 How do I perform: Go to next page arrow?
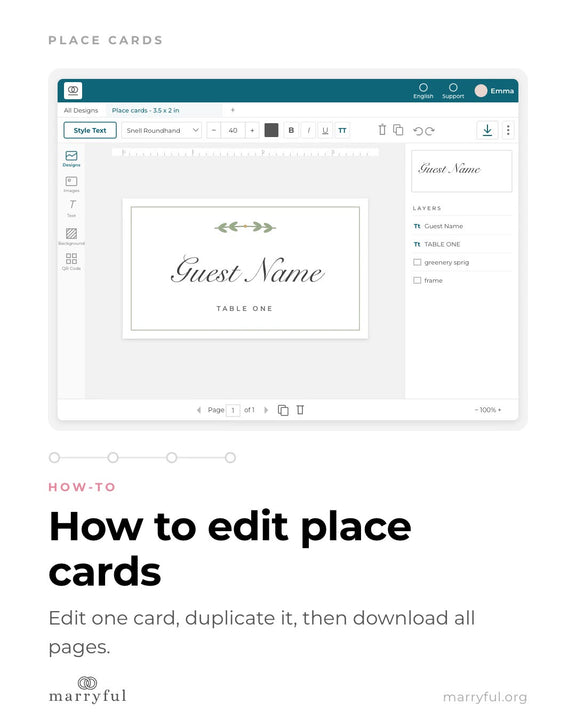[266, 410]
